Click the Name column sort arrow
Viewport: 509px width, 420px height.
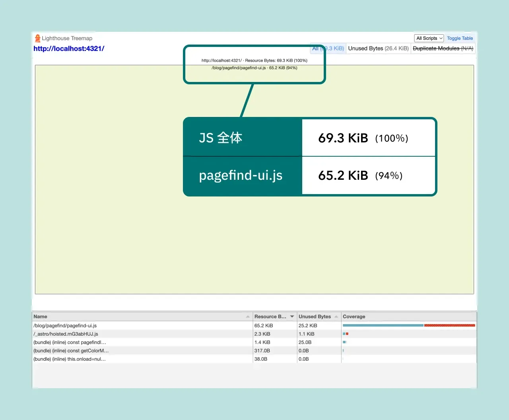click(248, 317)
